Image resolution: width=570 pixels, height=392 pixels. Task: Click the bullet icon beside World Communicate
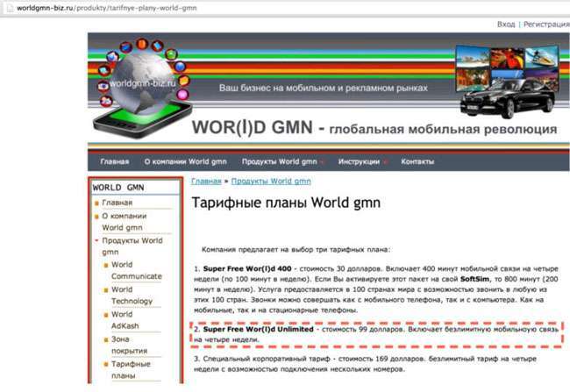point(106,266)
